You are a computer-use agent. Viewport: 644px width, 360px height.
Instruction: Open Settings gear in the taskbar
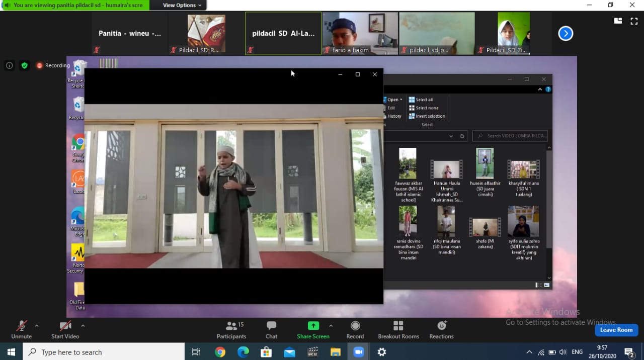tap(382, 352)
